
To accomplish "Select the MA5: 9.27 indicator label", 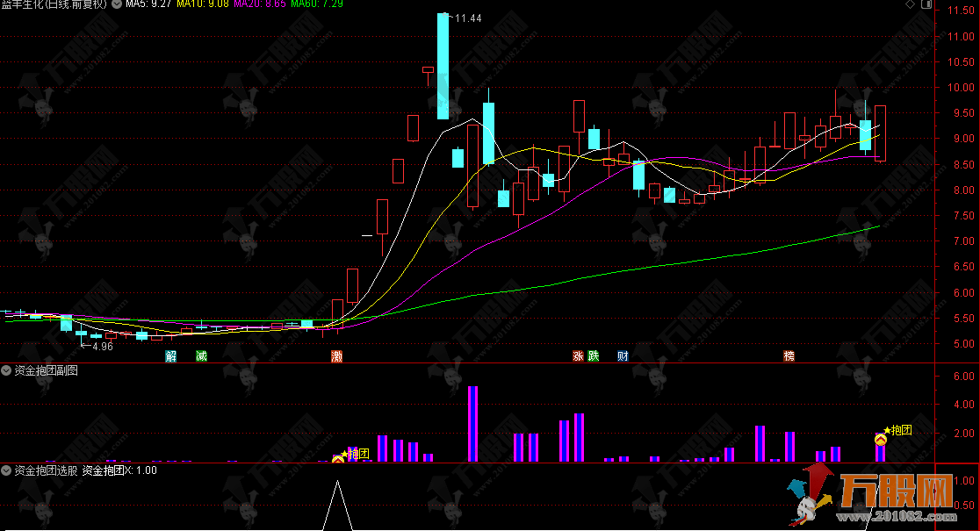I will pyautogui.click(x=148, y=4).
